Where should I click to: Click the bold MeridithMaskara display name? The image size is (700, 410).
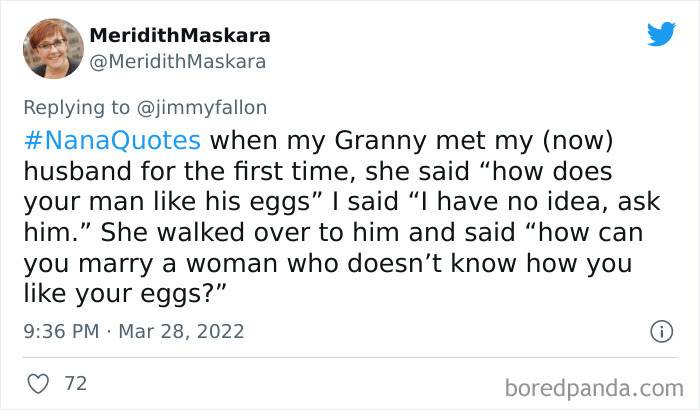click(180, 37)
